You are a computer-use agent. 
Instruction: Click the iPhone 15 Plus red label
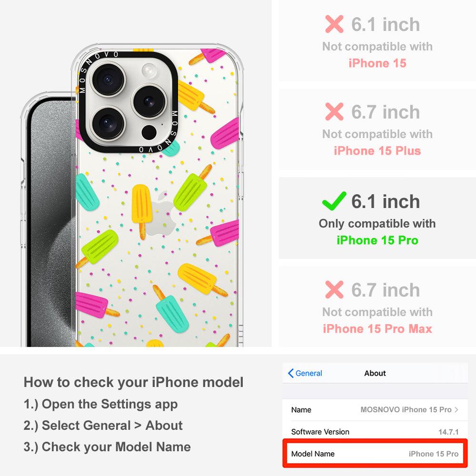[377, 150]
